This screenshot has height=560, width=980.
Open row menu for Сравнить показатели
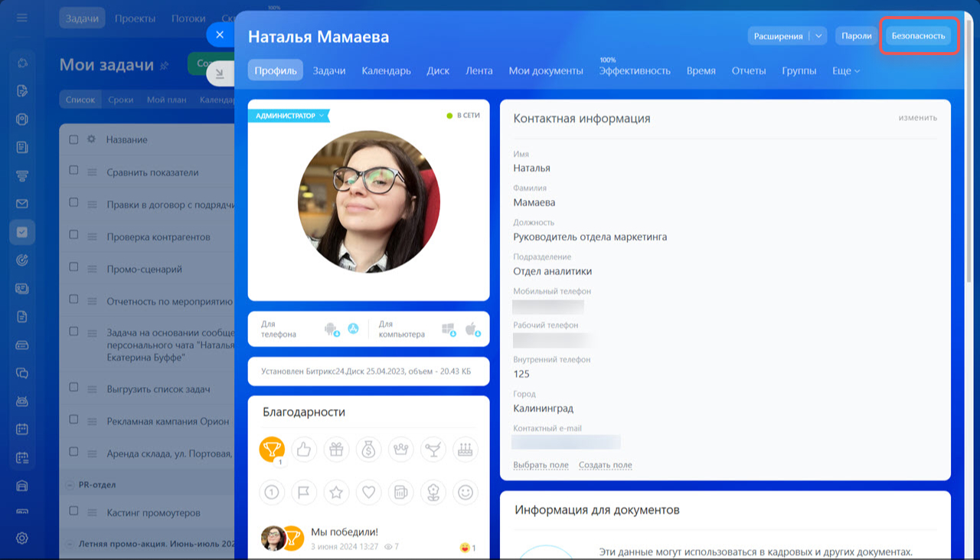point(92,173)
